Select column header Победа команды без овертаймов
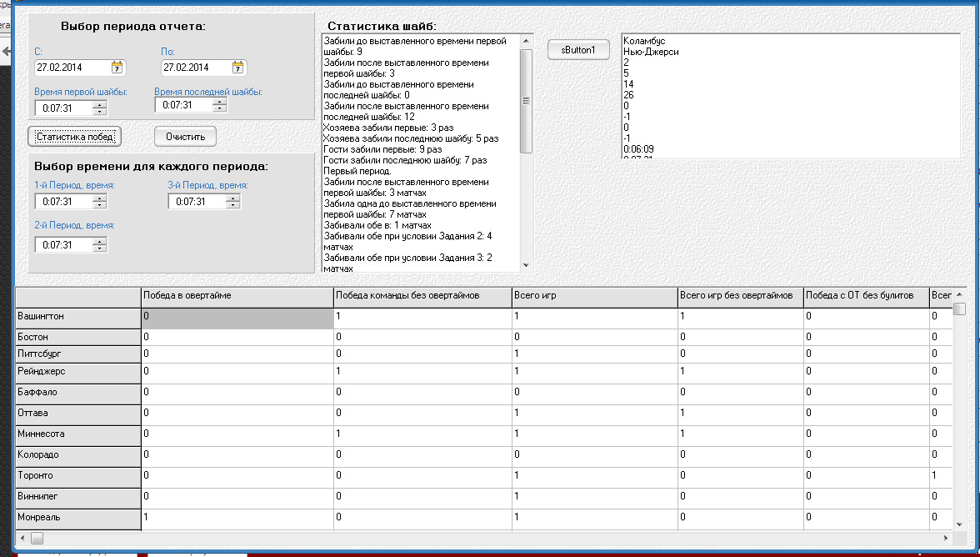 pyautogui.click(x=422, y=297)
